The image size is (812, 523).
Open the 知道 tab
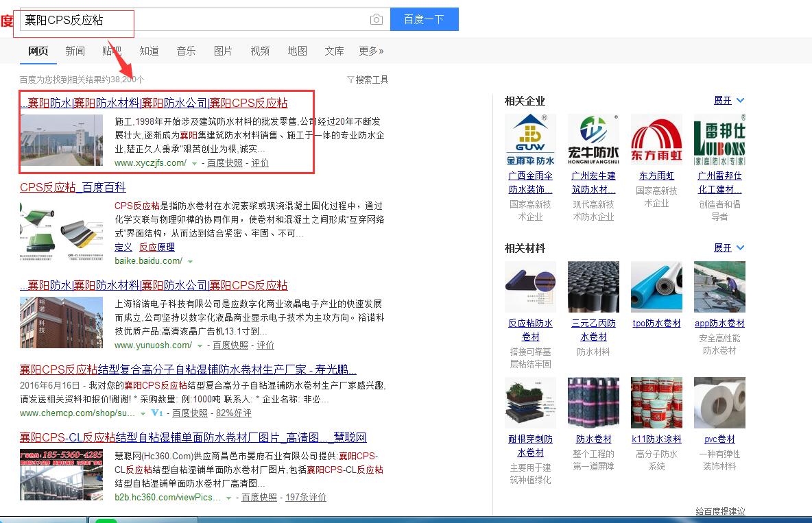(149, 51)
